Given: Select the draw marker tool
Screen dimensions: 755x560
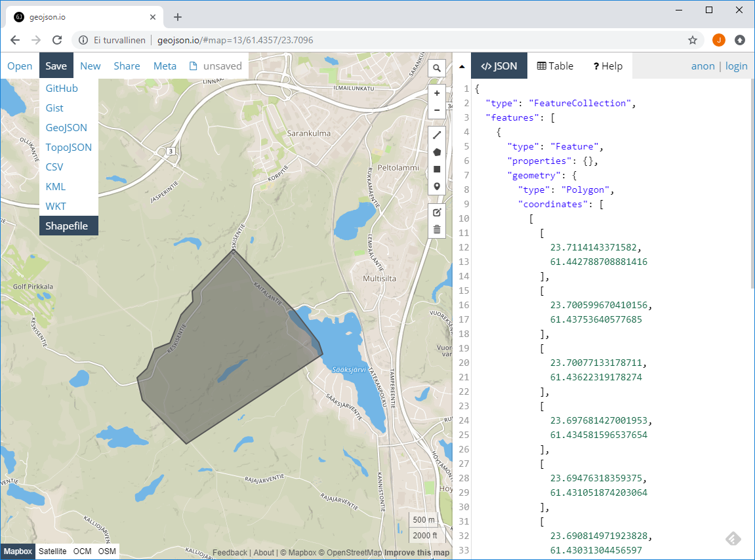Looking at the screenshot, I should coord(437,186).
